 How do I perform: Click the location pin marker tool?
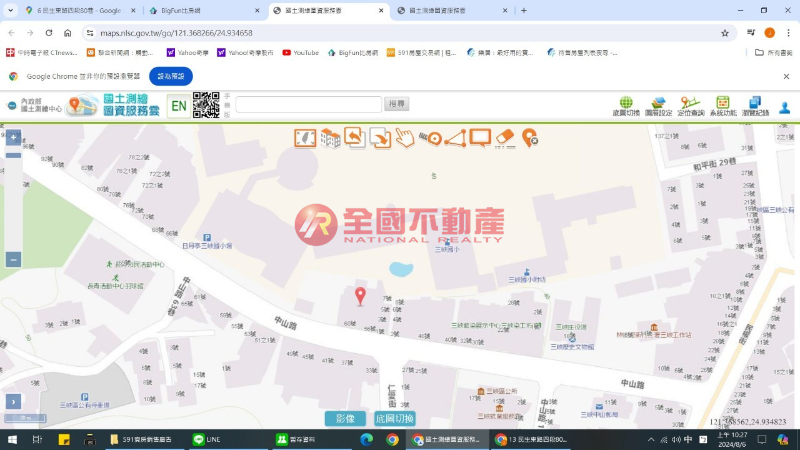click(530, 137)
